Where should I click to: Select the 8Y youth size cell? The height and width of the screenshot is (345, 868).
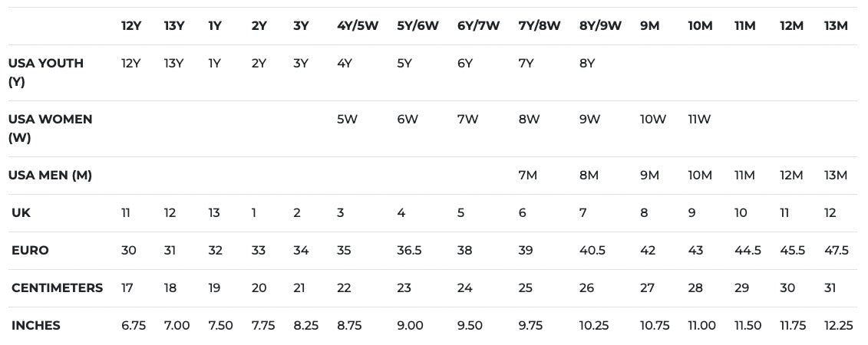click(587, 63)
